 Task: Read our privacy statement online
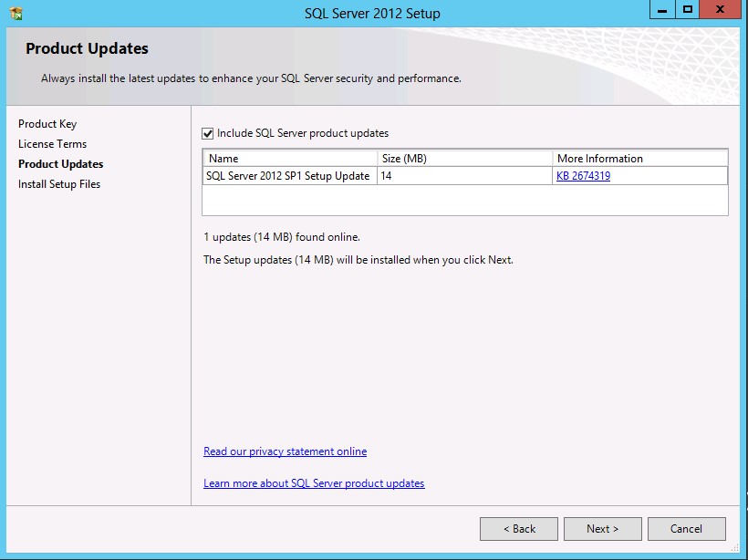tap(285, 451)
